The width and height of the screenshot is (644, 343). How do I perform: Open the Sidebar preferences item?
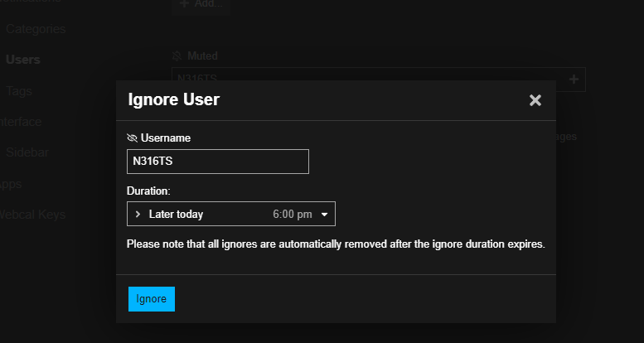pyautogui.click(x=27, y=152)
